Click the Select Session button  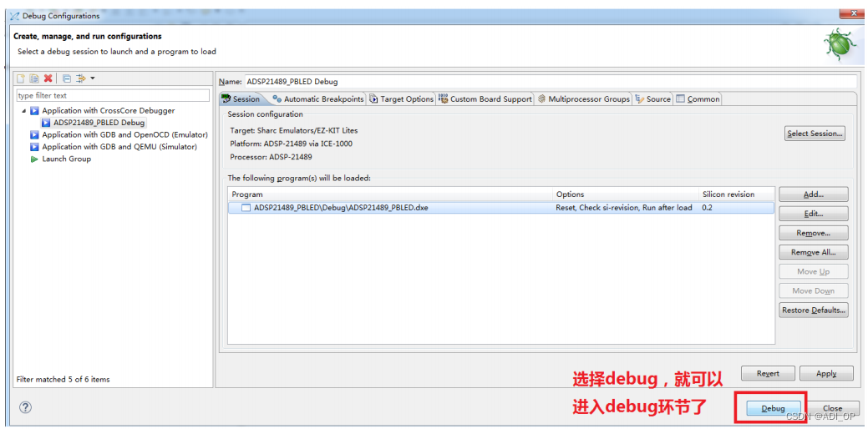[815, 134]
